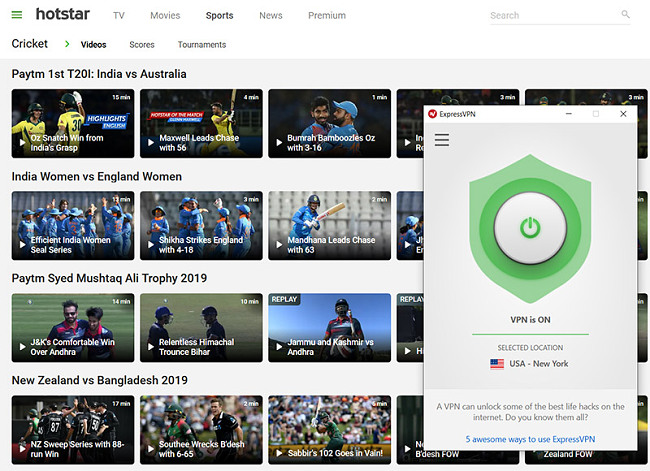Play 'Shikha Strikes England with 4-18' video

coord(201,226)
